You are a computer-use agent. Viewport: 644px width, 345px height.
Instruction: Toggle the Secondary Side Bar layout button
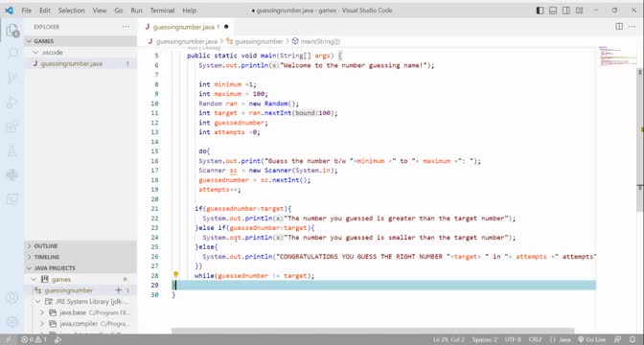(566, 11)
